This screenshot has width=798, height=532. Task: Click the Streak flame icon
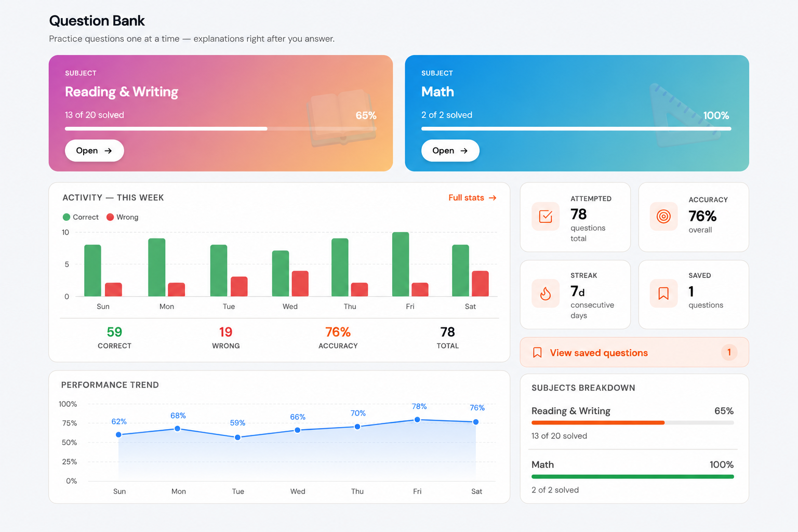[x=546, y=294]
